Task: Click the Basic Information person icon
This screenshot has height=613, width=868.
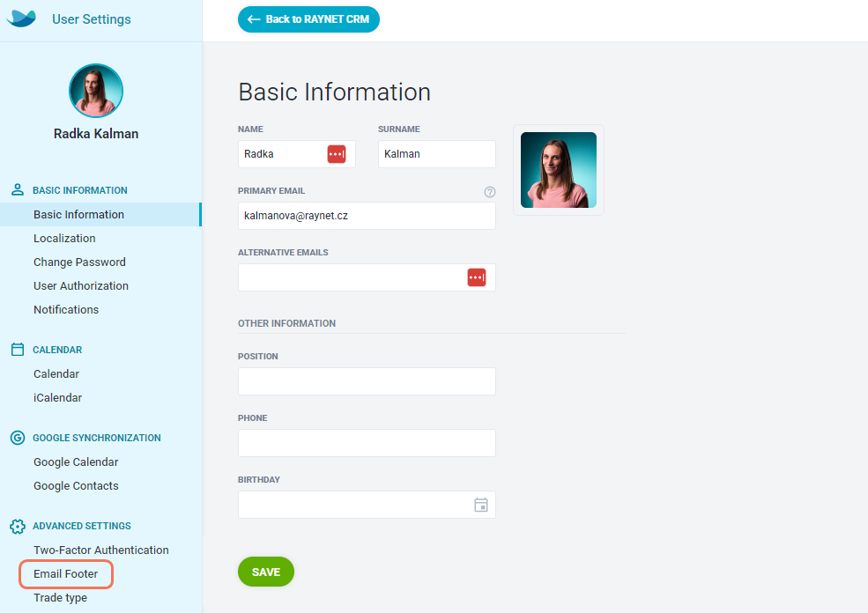Action: (18, 189)
